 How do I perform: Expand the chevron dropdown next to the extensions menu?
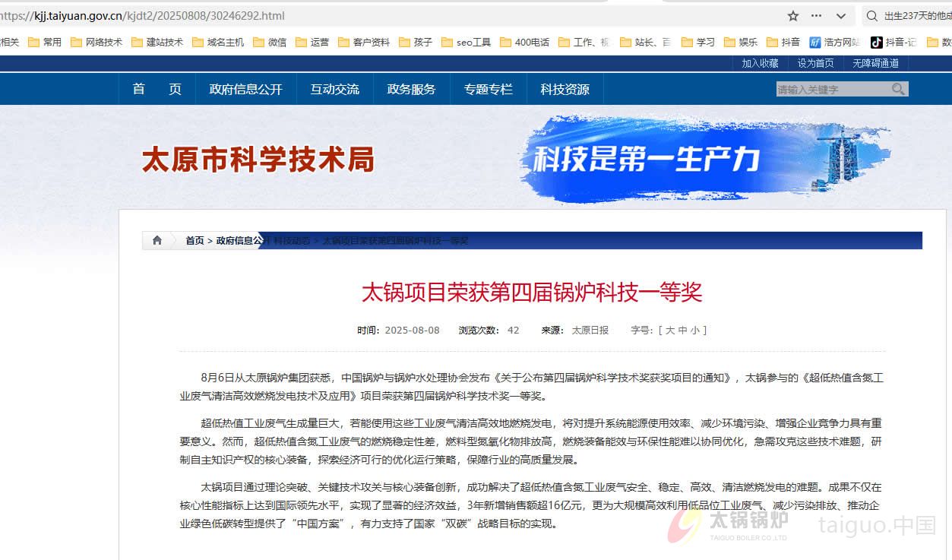point(841,15)
